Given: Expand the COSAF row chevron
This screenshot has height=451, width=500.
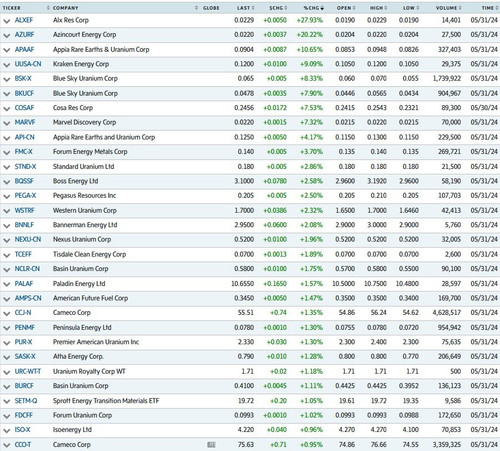Looking at the screenshot, I should [x=6, y=109].
